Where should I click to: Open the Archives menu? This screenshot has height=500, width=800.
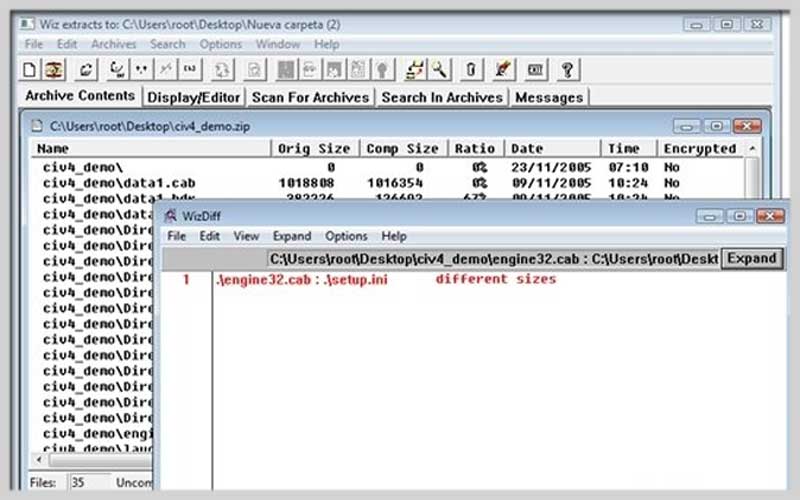pos(114,44)
